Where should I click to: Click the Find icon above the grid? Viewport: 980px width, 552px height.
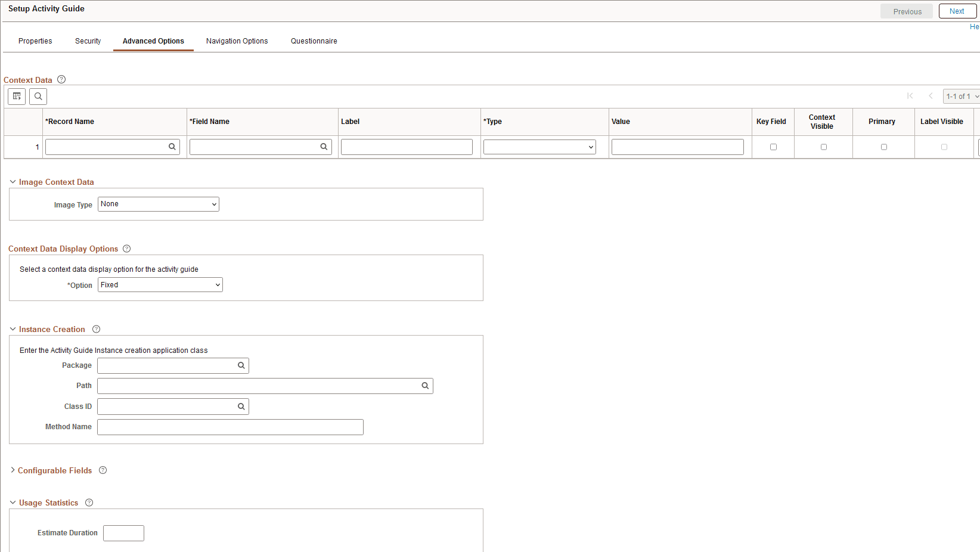point(38,96)
